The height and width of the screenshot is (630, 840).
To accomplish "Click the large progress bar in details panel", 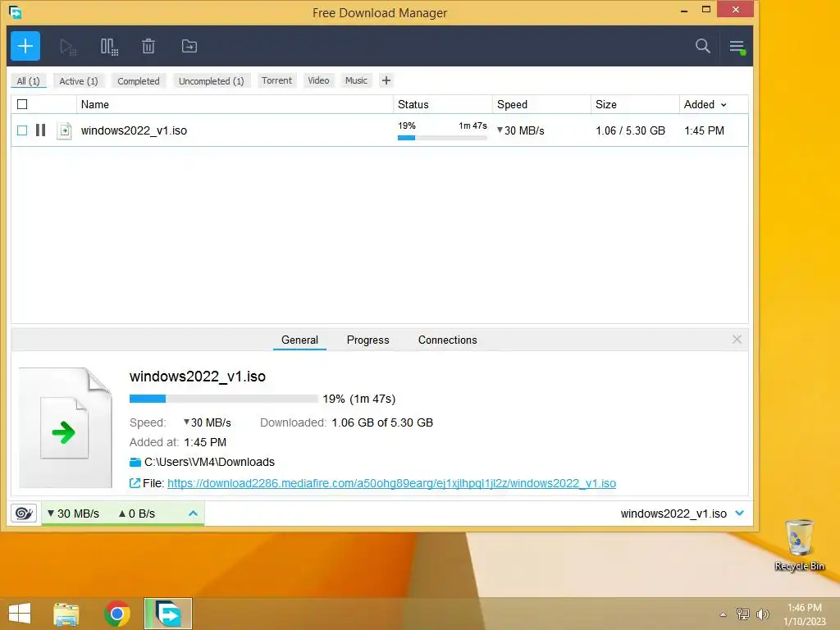I will [x=223, y=399].
